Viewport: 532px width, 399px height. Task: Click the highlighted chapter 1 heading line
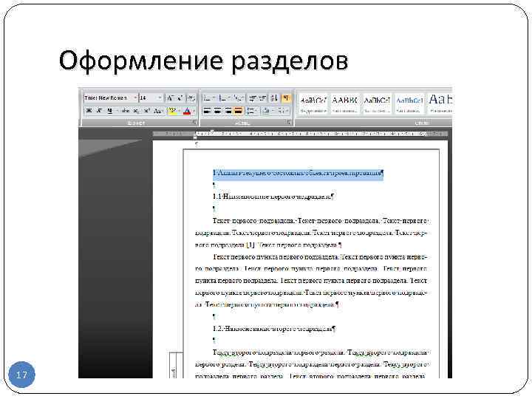tap(298, 173)
